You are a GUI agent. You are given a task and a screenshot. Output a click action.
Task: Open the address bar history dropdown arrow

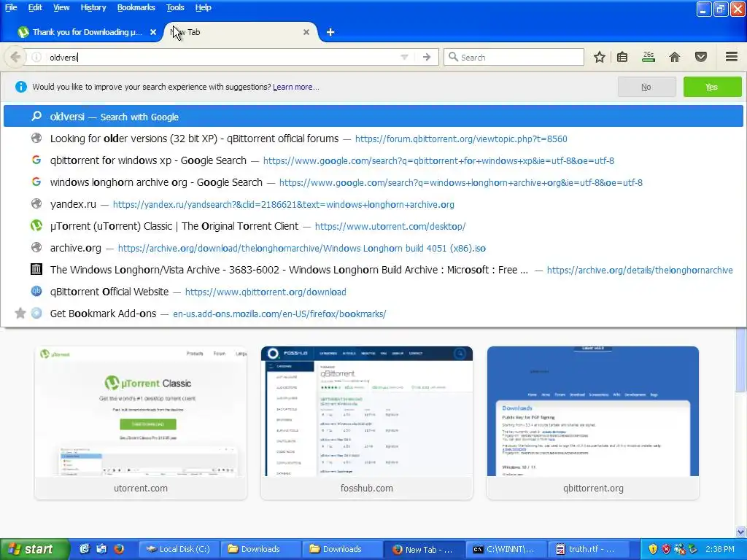pyautogui.click(x=404, y=57)
